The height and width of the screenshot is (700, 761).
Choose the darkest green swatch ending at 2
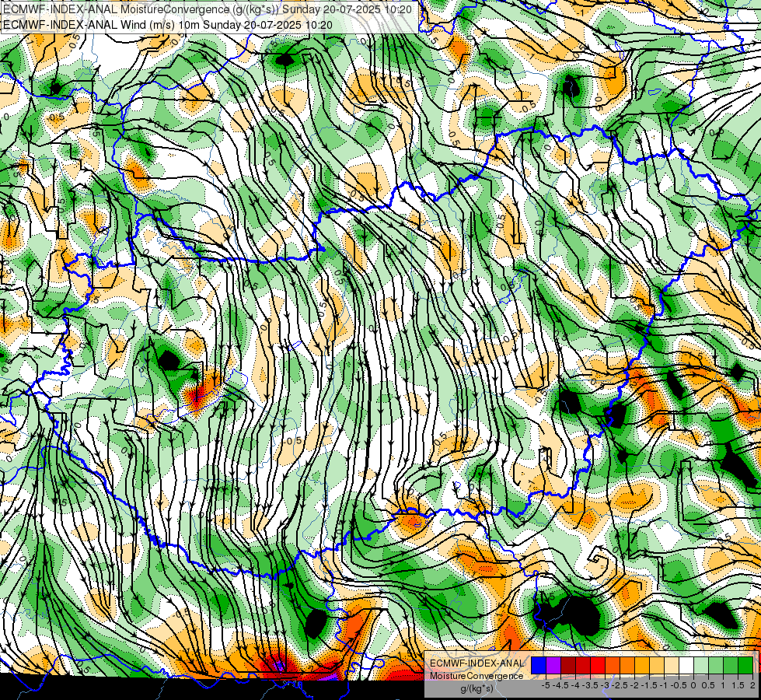pyautogui.click(x=745, y=666)
